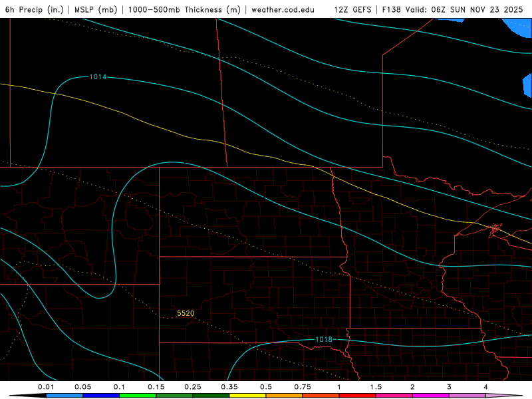The width and height of the screenshot is (532, 399).
Task: Click the legend value 4
Action: pyautogui.click(x=486, y=387)
